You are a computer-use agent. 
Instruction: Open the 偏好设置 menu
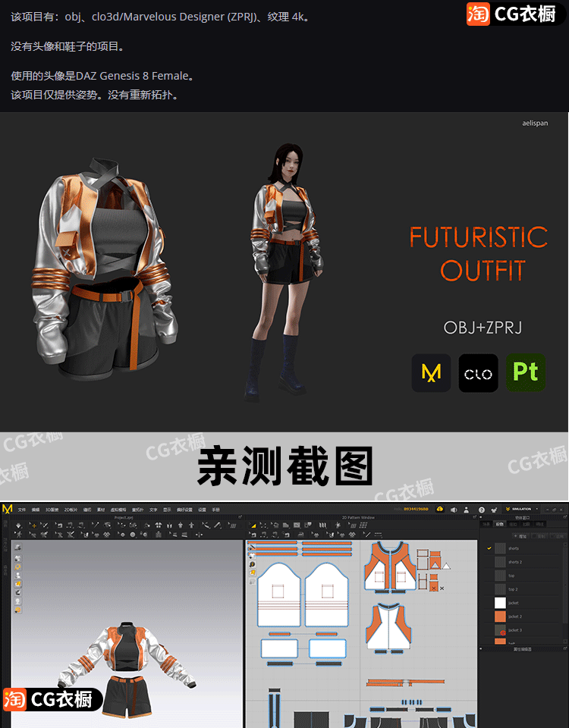click(184, 510)
